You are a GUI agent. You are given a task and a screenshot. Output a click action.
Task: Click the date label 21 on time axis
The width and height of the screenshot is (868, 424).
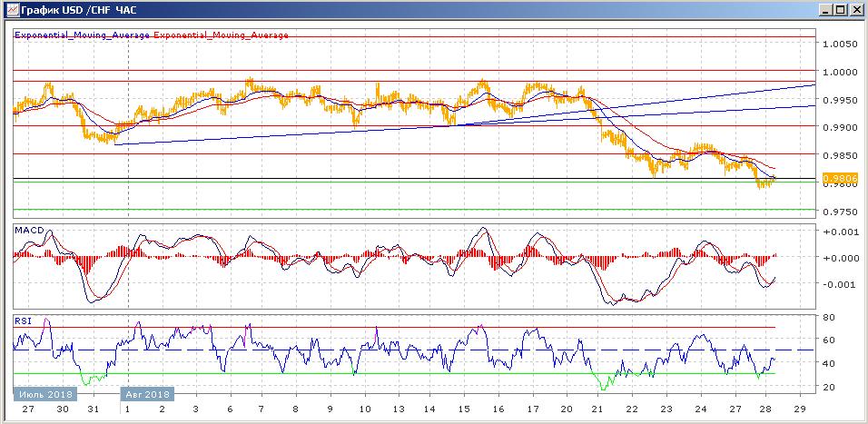[x=598, y=410]
